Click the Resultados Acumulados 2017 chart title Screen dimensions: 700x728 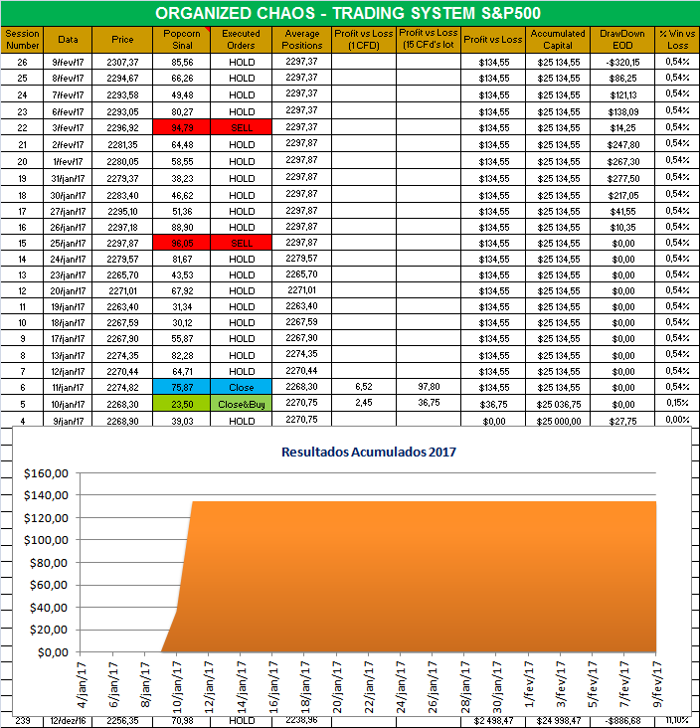pyautogui.click(x=369, y=452)
